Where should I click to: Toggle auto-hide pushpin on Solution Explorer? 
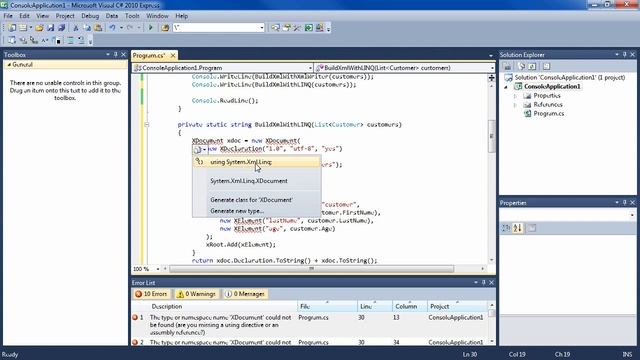(x=625, y=55)
